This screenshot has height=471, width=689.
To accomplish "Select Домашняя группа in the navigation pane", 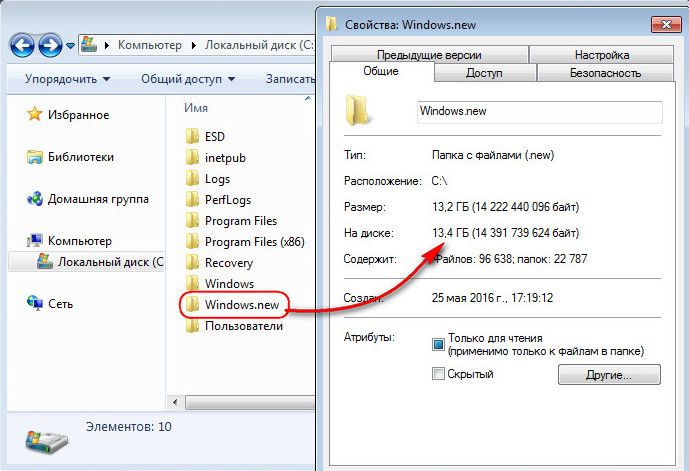I will 98,199.
